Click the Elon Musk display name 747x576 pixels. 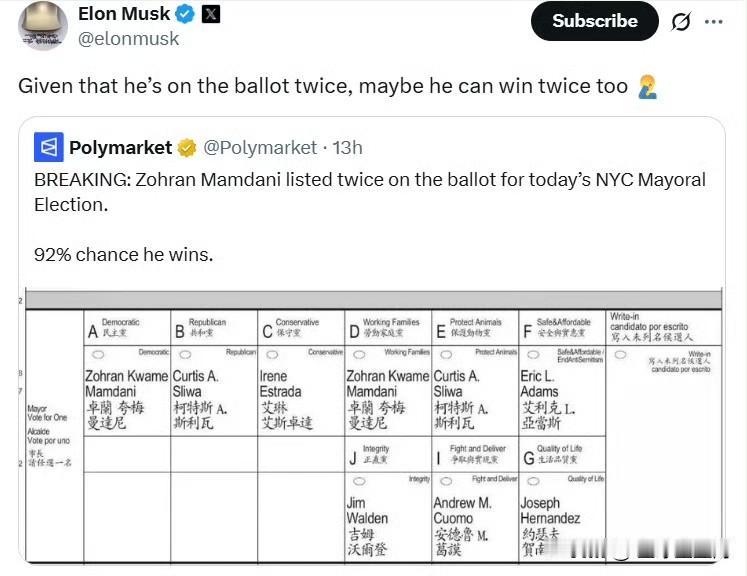click(123, 14)
